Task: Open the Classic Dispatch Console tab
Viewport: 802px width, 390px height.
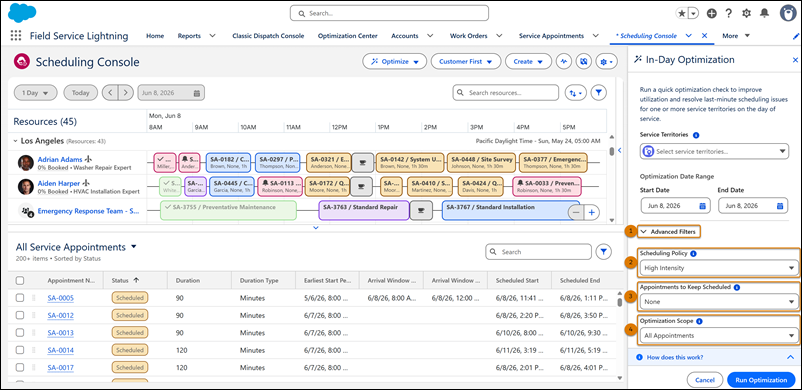Action: [268, 36]
